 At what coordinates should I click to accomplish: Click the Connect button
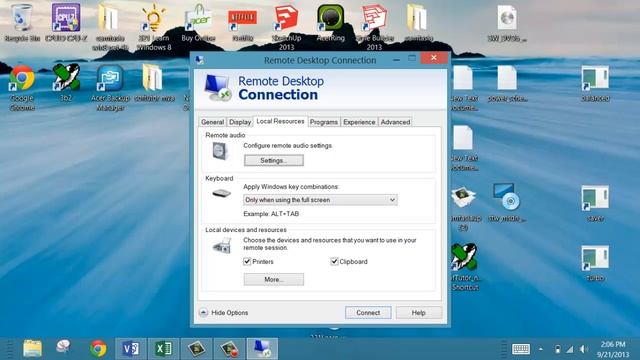(x=368, y=312)
